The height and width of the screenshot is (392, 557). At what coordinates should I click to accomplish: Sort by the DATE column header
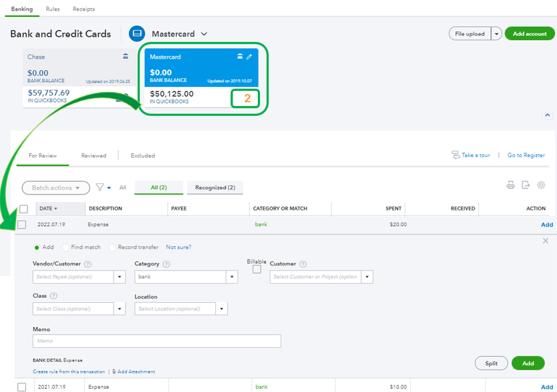[x=60, y=209]
